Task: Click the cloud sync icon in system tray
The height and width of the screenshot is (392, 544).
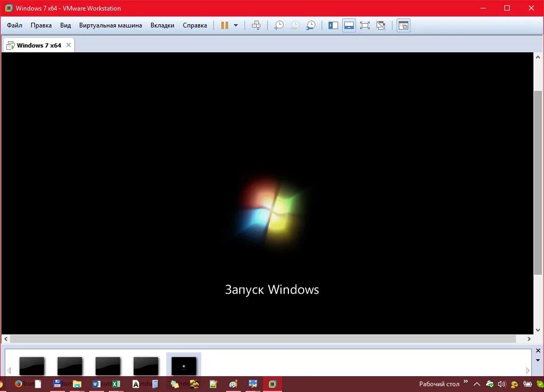Action: (490, 384)
